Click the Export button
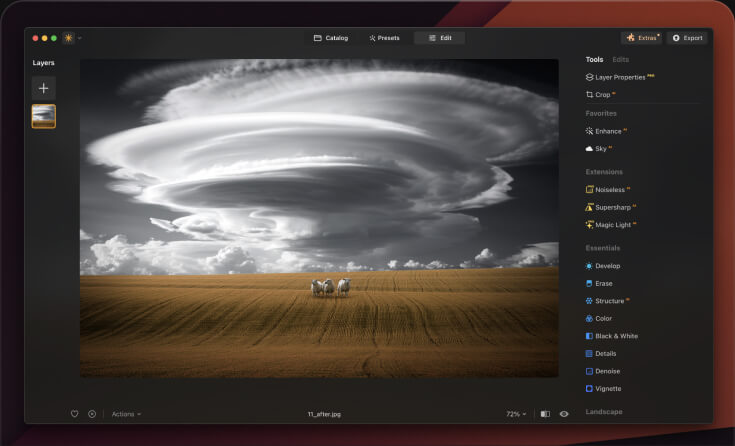This screenshot has width=735, height=446. 687,38
